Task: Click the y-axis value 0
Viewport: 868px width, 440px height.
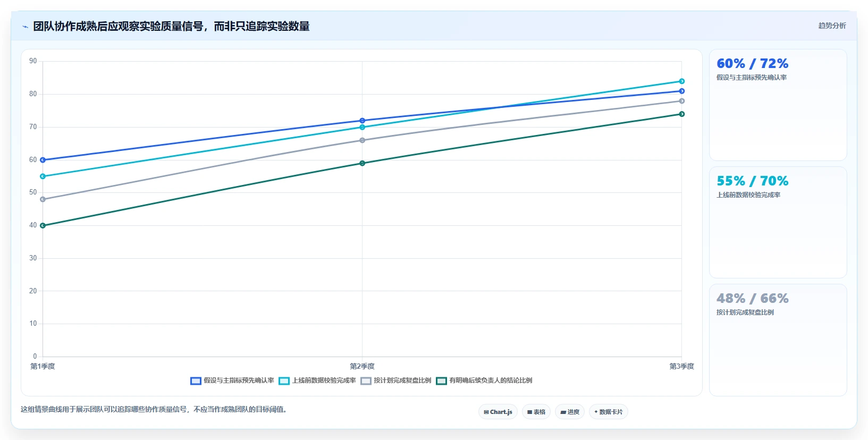Action: pyautogui.click(x=35, y=357)
